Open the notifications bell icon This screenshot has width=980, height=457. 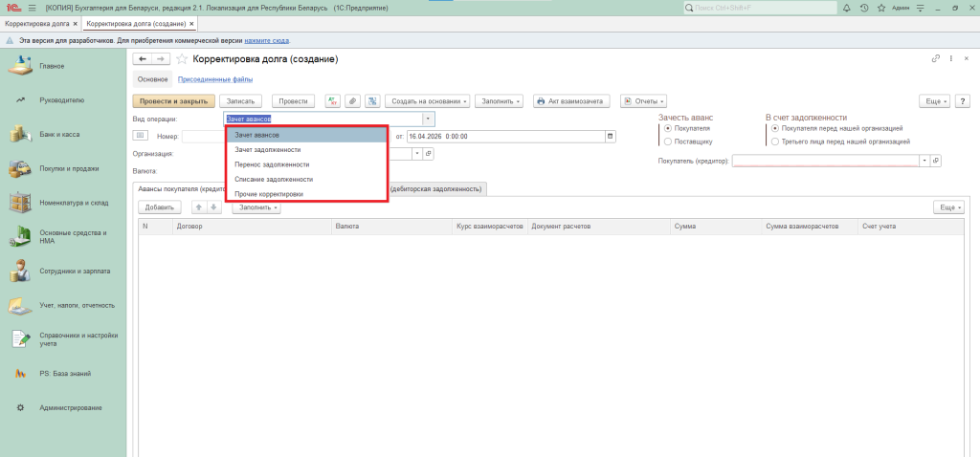click(848, 8)
